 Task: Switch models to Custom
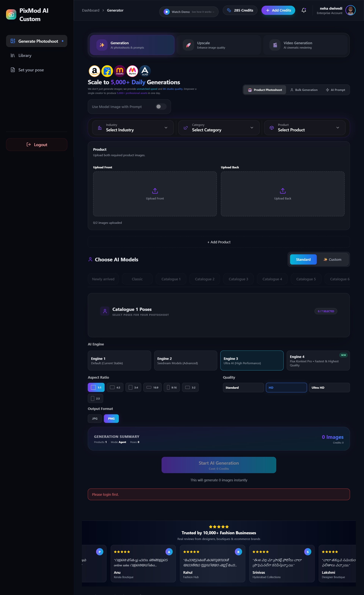tap(332, 260)
